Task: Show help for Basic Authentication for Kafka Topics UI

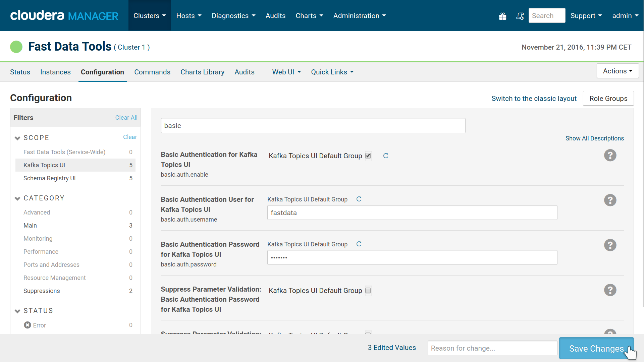Action: tap(610, 156)
